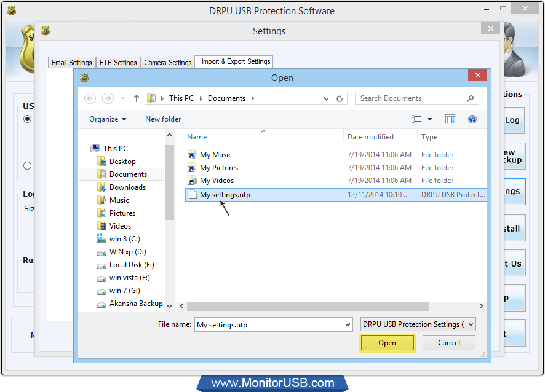Click the Akansha Backup drive icon
The height and width of the screenshot is (392, 545).
click(x=101, y=305)
